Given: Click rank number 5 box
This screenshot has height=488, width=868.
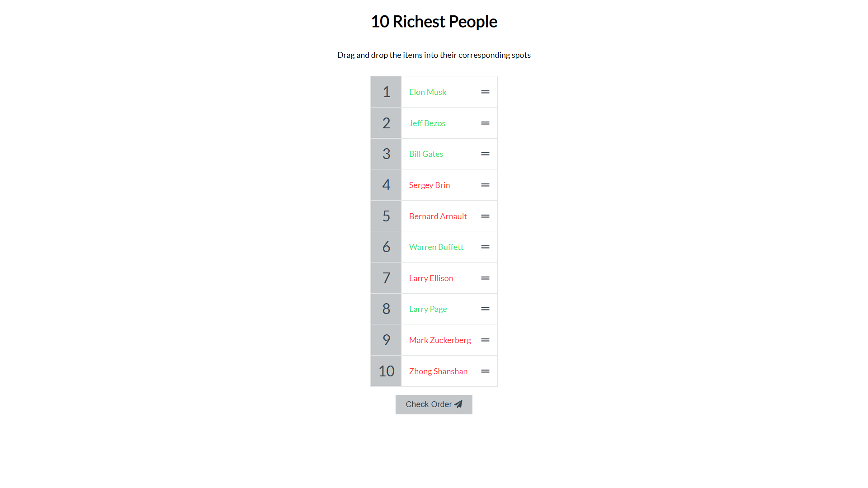Looking at the screenshot, I should pyautogui.click(x=386, y=216).
